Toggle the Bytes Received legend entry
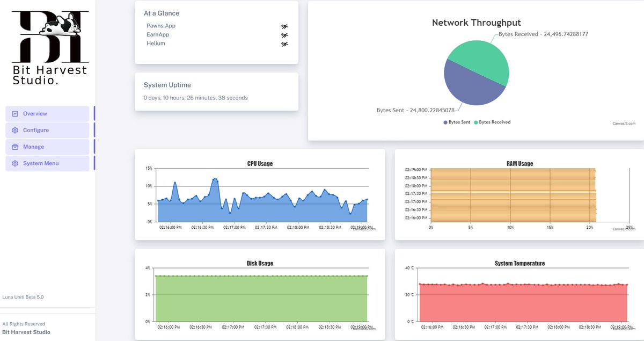Image resolution: width=644 pixels, height=341 pixels. click(x=492, y=122)
